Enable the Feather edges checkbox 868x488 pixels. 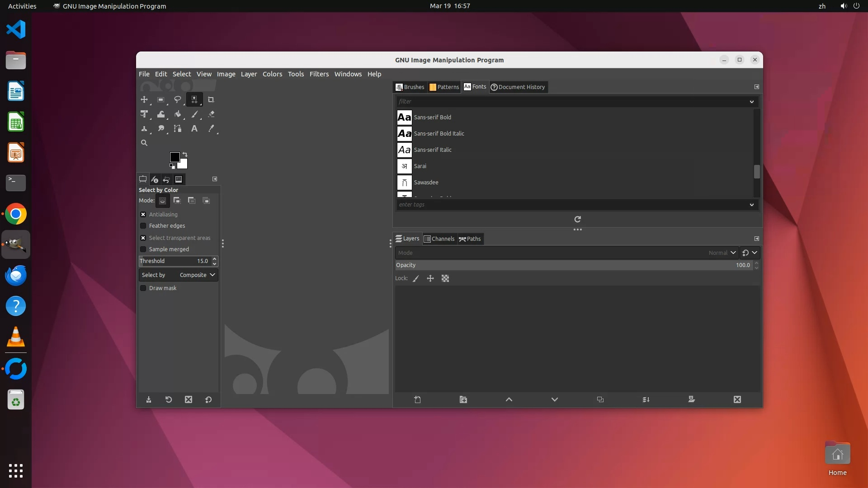tap(143, 226)
